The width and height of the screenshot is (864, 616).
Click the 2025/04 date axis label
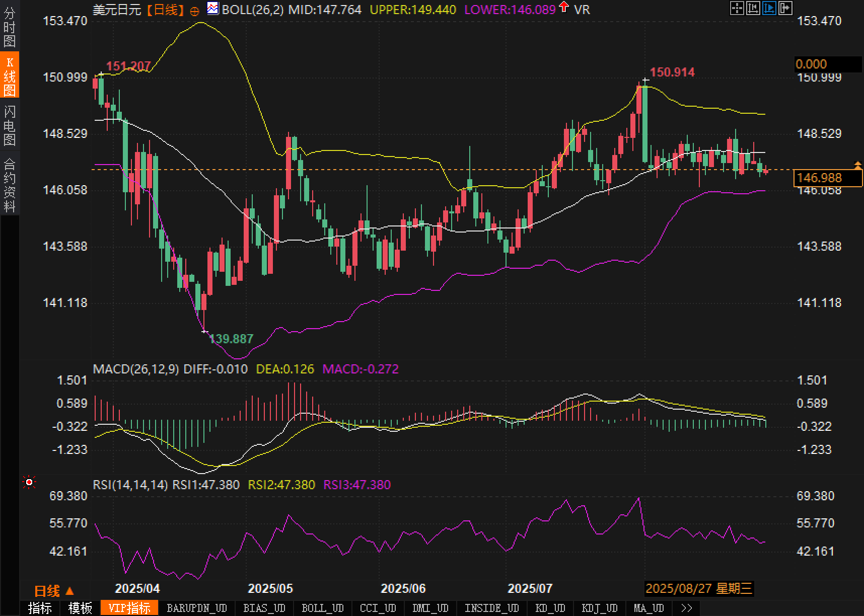137,588
